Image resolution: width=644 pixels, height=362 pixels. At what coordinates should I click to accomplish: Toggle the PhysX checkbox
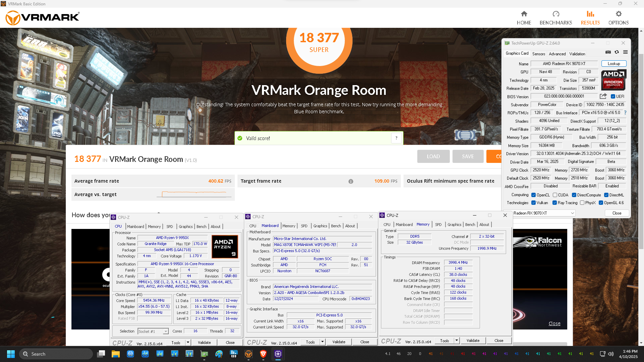click(582, 203)
